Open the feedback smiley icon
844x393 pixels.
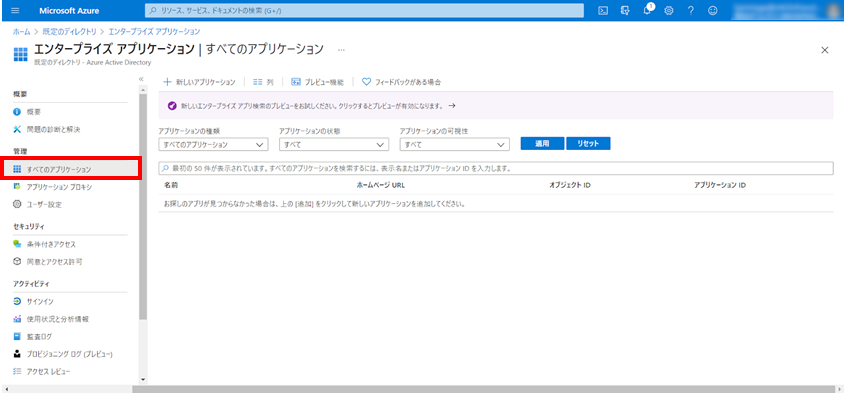[713, 11]
